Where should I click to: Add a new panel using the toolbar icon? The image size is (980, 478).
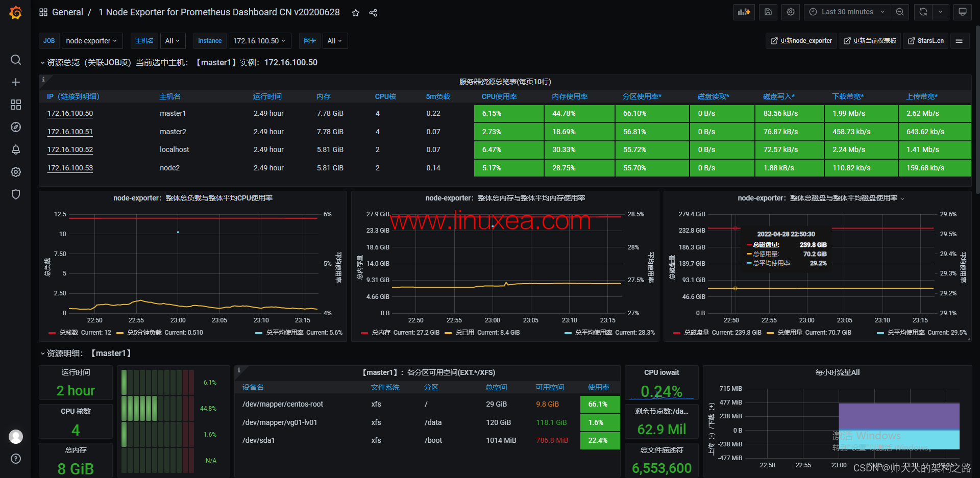coord(744,12)
